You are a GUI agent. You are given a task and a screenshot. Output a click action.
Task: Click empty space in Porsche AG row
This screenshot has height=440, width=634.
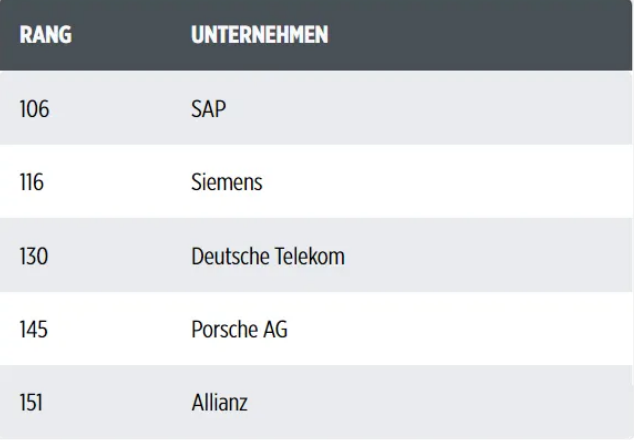pyautogui.click(x=457, y=329)
